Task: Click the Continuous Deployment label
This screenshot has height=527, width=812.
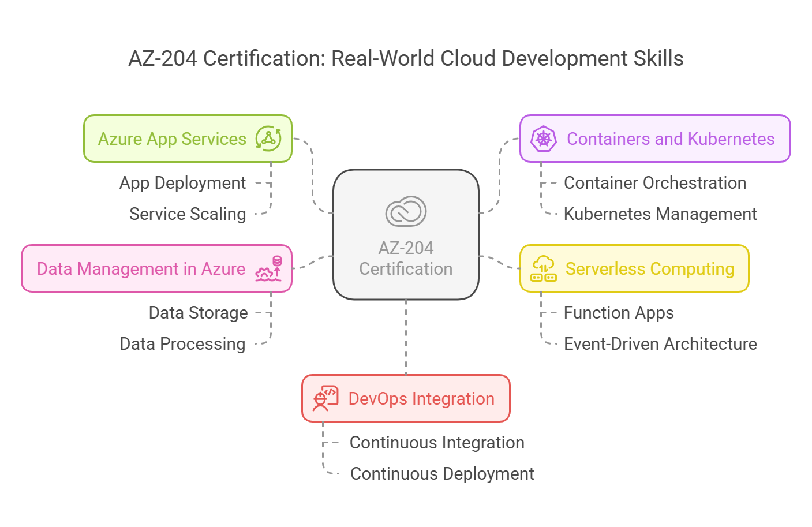Action: click(x=442, y=474)
